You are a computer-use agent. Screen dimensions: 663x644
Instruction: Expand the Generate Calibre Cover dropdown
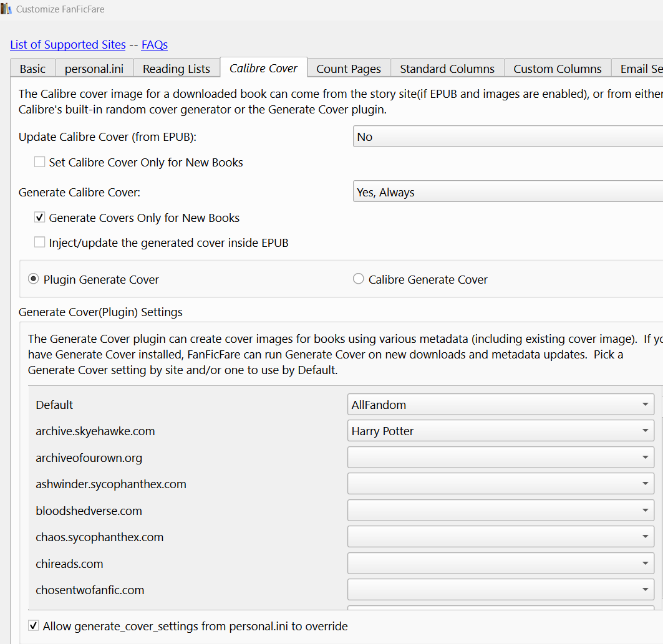(507, 193)
